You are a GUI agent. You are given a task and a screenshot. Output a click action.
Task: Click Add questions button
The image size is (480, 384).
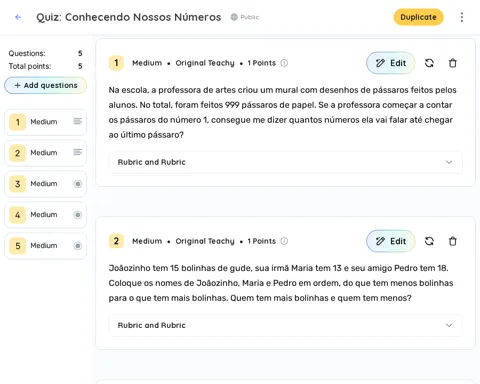(45, 85)
